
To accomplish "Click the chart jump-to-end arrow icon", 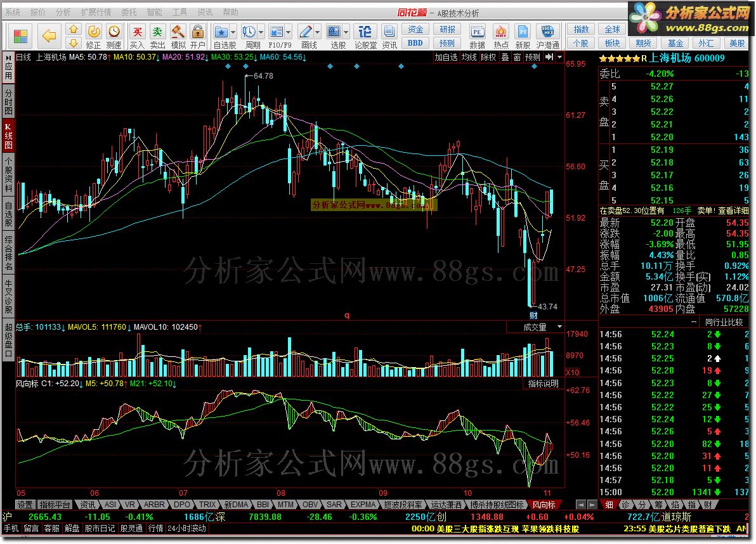I will pyautogui.click(x=549, y=57).
